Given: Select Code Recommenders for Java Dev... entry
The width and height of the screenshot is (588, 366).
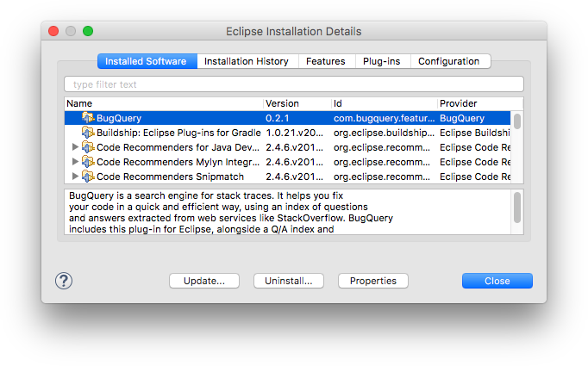Looking at the screenshot, I should point(178,147).
